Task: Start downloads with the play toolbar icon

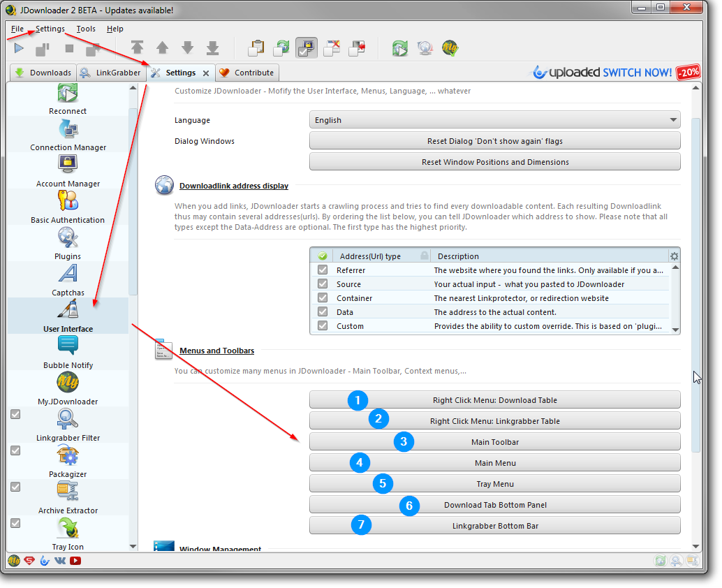Action: click(x=19, y=48)
